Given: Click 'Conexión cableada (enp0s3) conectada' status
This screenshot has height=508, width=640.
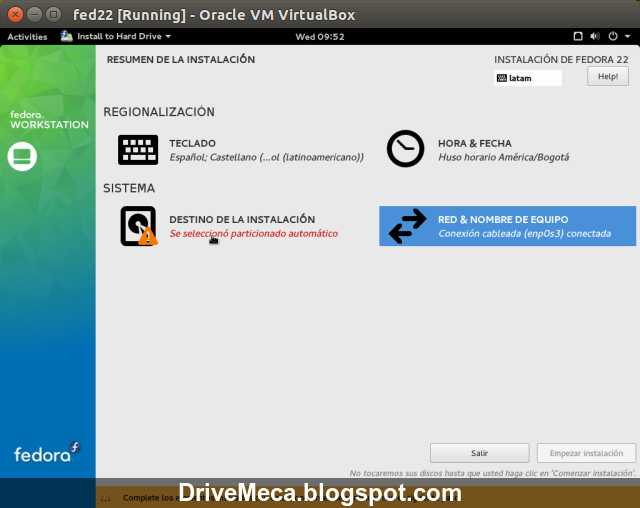Looking at the screenshot, I should (x=524, y=233).
